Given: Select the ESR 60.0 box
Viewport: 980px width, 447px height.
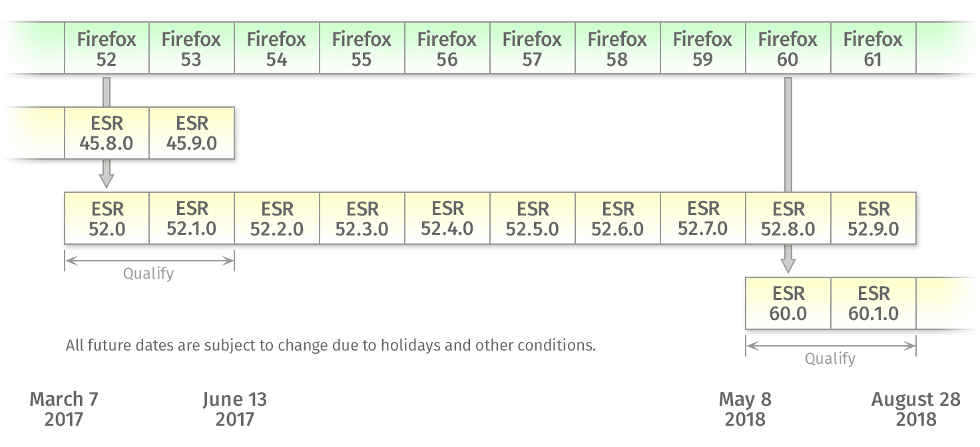Looking at the screenshot, I should (x=788, y=303).
